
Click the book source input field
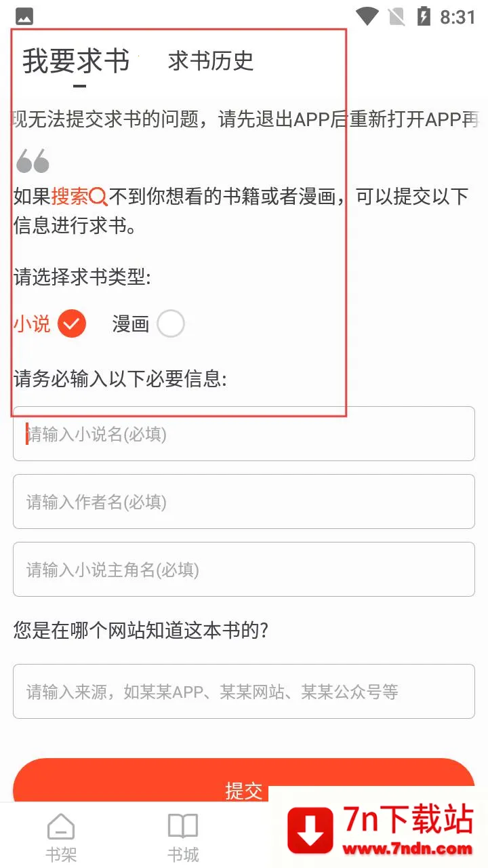[244, 691]
